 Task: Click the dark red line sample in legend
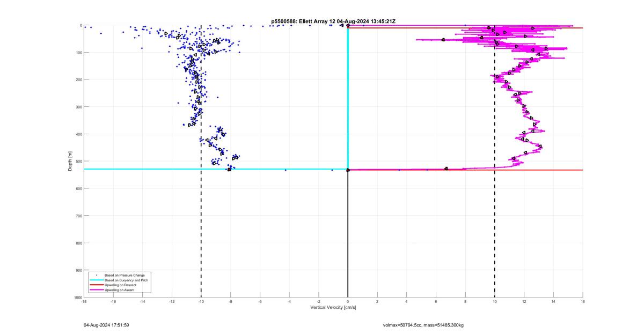[96, 285]
